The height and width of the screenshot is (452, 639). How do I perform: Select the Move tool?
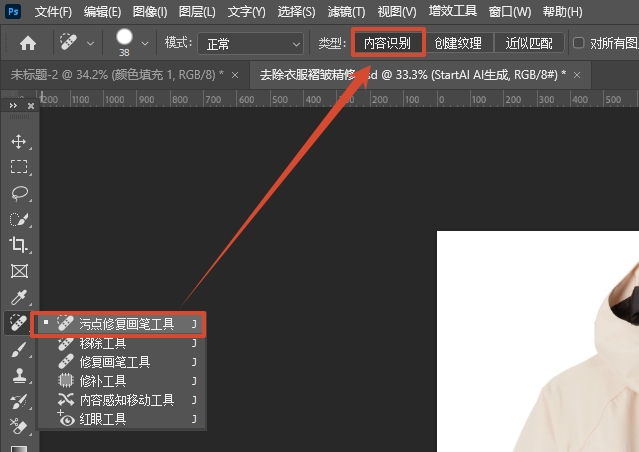pos(19,141)
